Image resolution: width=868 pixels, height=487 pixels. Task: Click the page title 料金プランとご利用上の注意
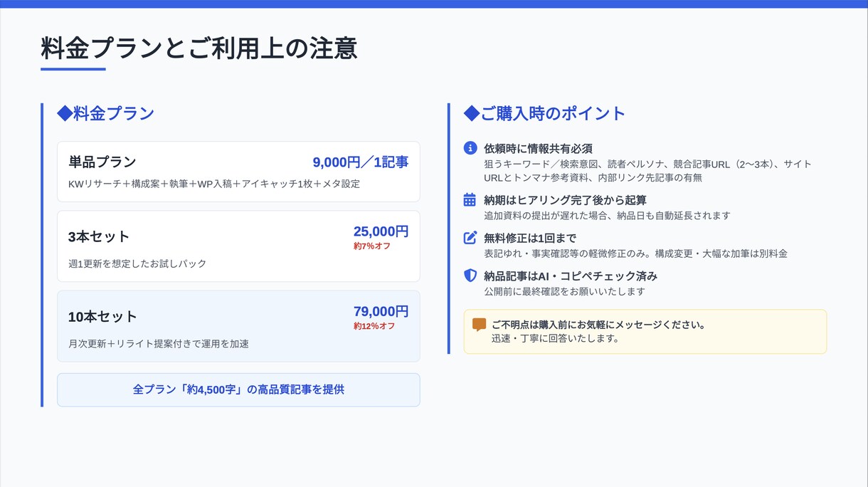point(199,48)
